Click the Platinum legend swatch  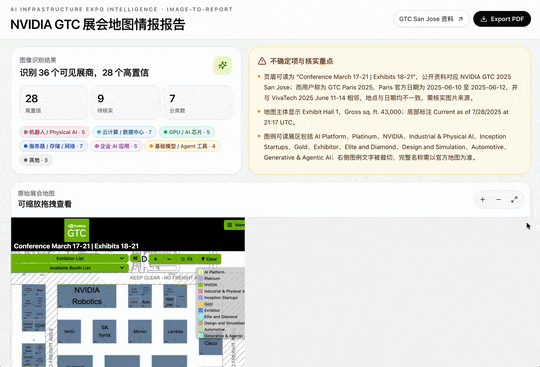click(201, 278)
